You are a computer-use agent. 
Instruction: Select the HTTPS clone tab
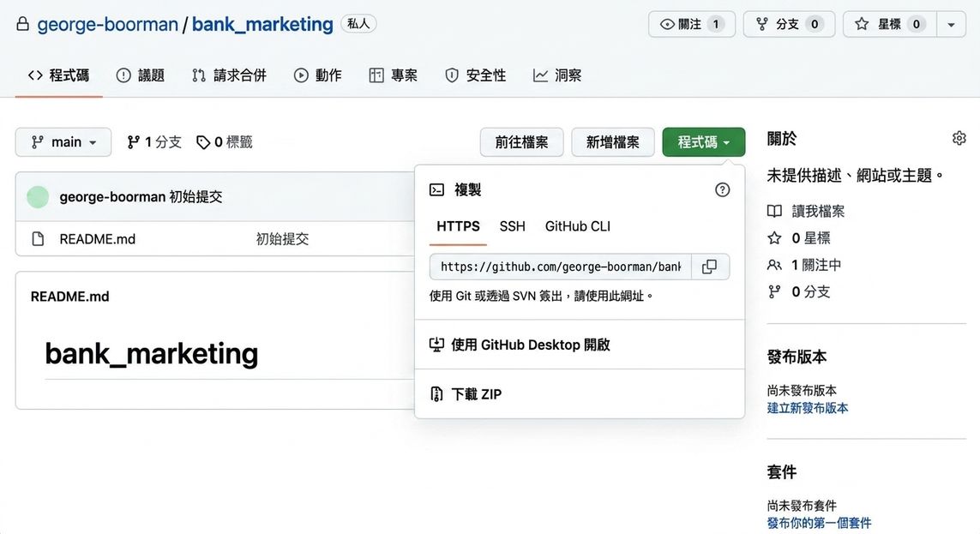click(458, 226)
